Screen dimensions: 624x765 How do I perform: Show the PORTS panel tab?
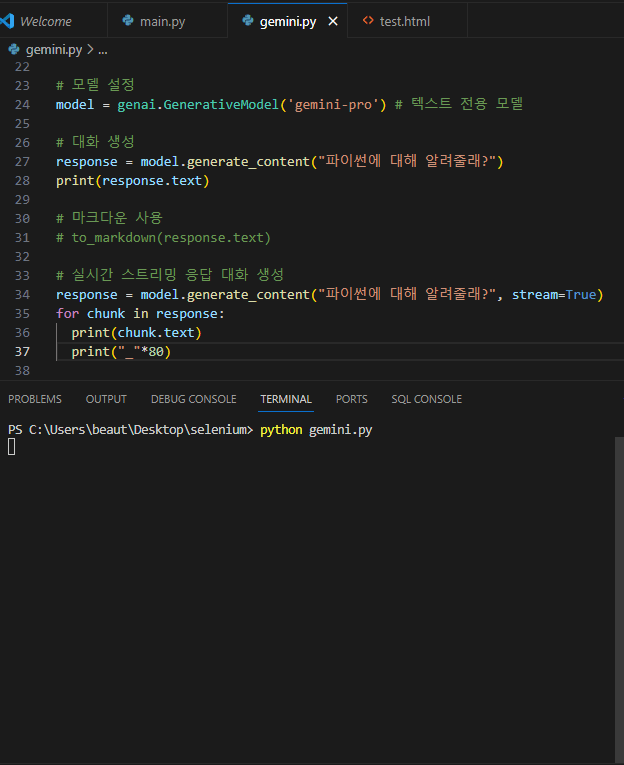point(351,399)
